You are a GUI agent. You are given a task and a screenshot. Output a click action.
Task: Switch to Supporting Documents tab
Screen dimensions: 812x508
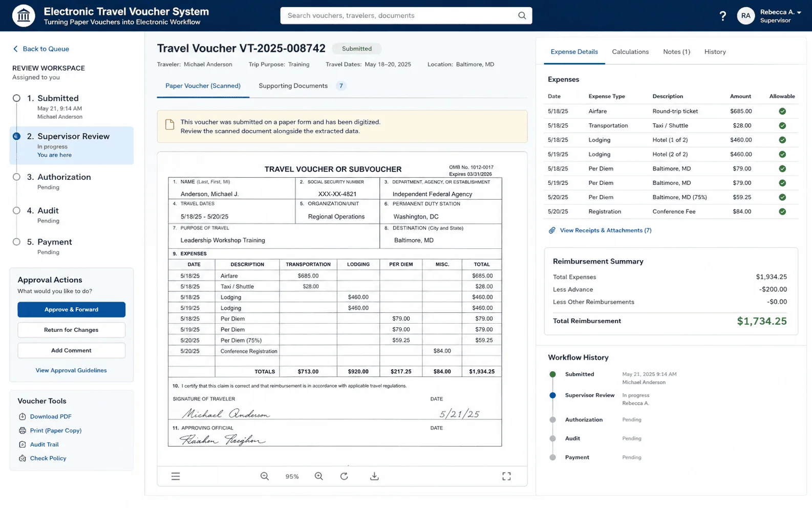point(302,86)
